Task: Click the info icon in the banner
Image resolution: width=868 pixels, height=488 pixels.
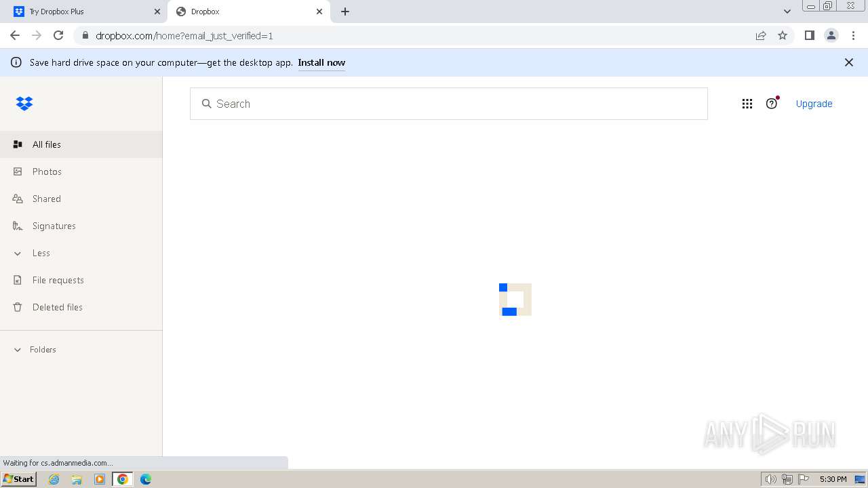Action: coord(16,62)
